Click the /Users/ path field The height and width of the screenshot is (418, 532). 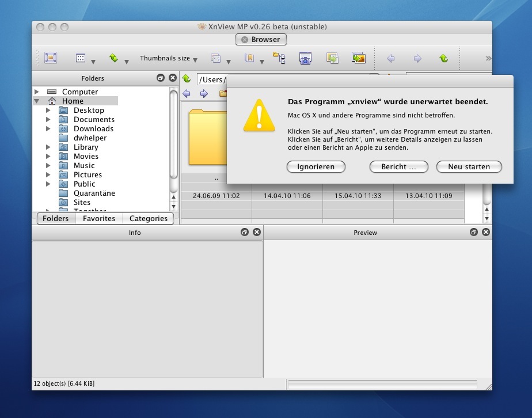point(212,79)
